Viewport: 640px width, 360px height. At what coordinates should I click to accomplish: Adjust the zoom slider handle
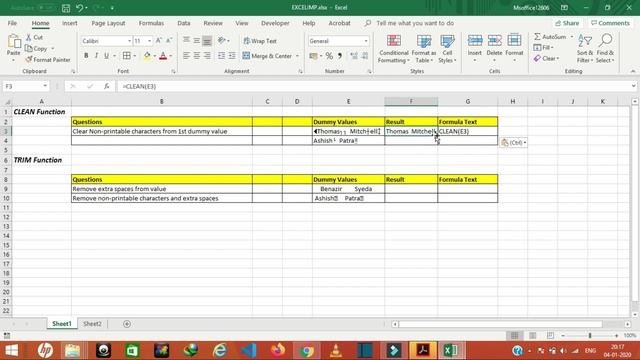[590, 336]
